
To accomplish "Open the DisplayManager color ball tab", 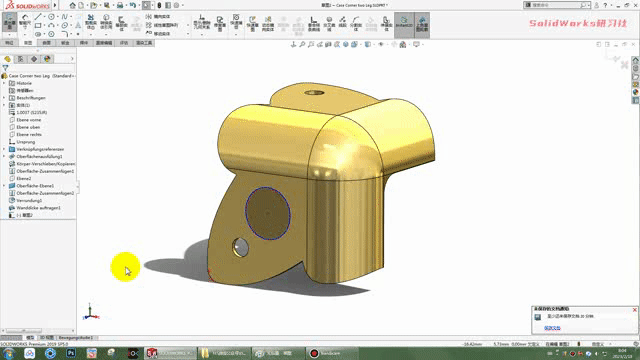I will pos(47,59).
